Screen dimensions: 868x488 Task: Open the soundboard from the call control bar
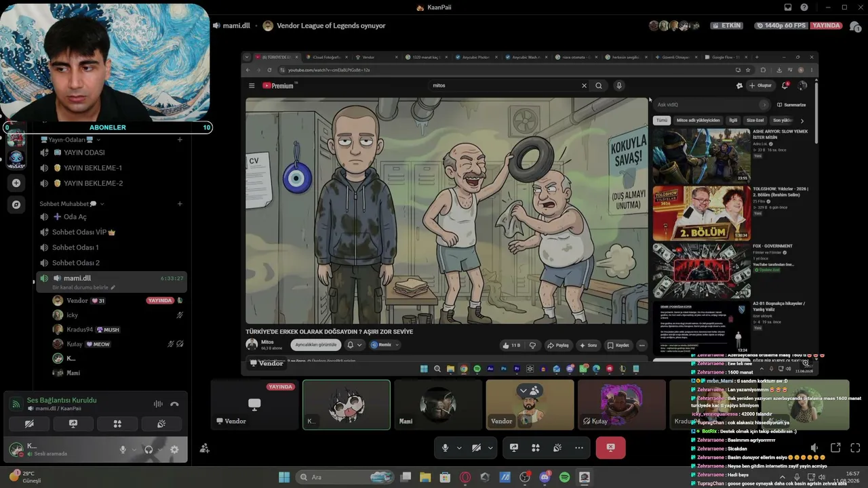pos(557,448)
